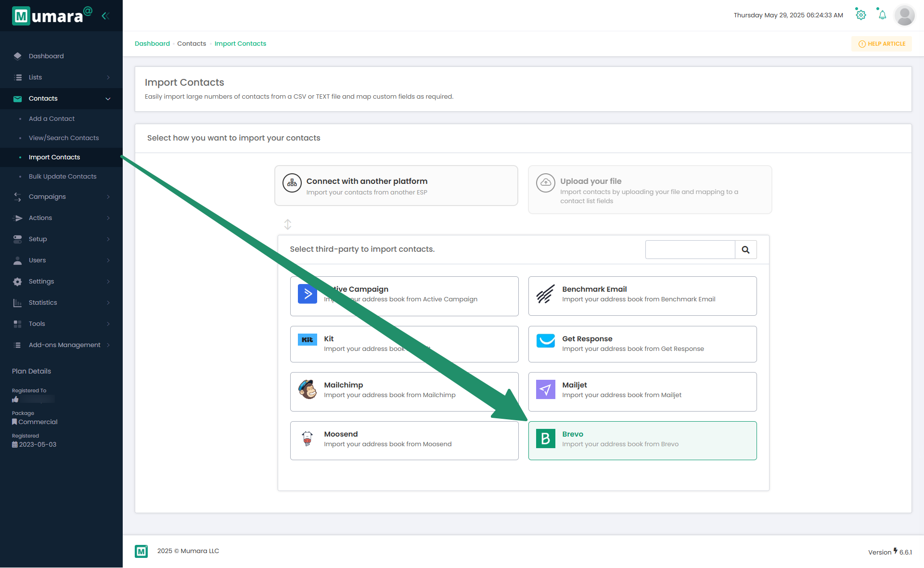924x568 pixels.
Task: Click the Mumara footer logo
Action: 141,552
